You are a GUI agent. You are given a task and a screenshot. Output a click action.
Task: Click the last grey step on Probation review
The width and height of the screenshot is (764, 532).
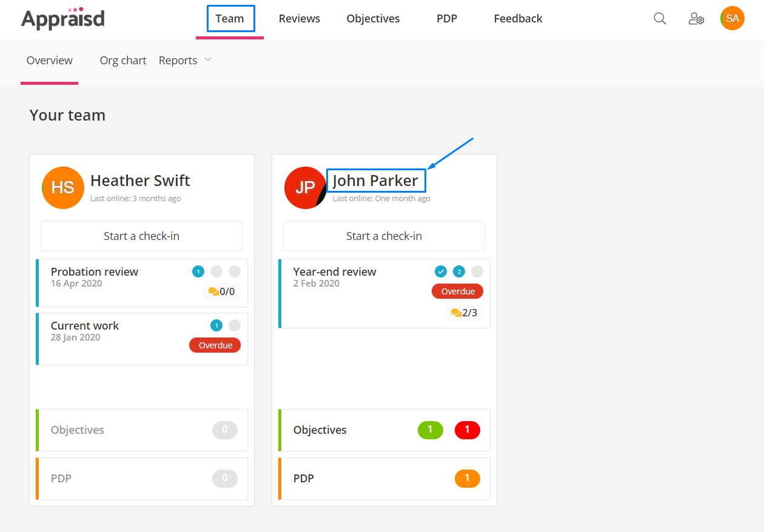point(235,271)
